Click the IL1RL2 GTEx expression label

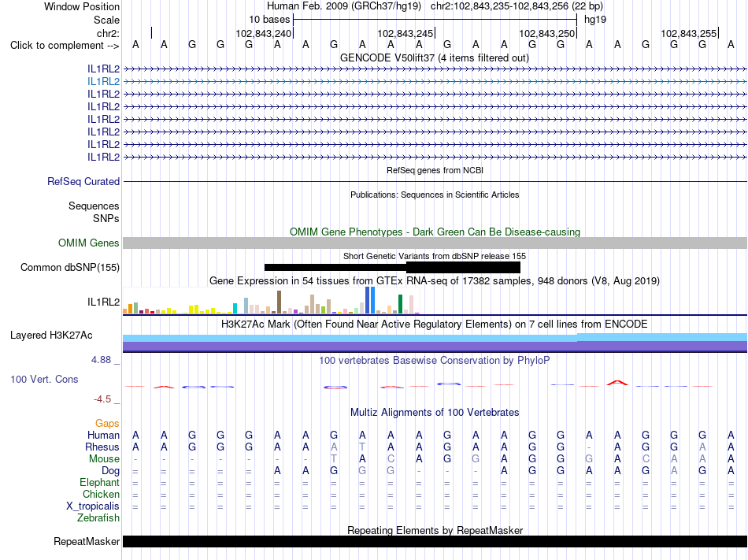pos(103,302)
